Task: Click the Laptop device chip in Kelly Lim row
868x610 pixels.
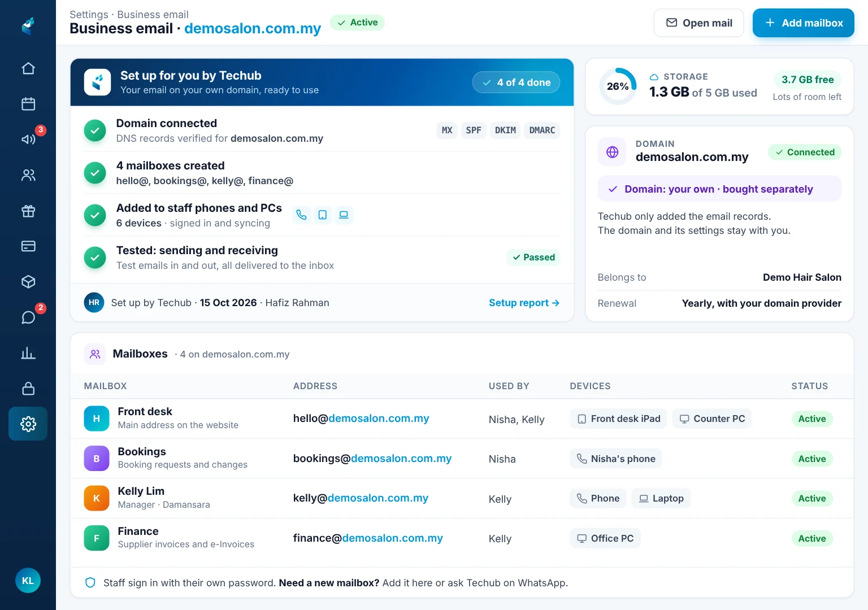Action: click(661, 498)
